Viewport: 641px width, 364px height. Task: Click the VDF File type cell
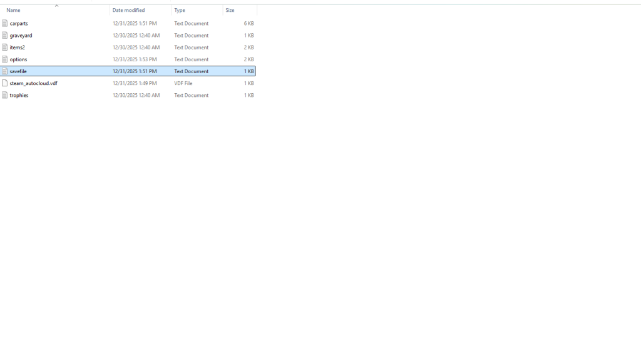tap(183, 83)
